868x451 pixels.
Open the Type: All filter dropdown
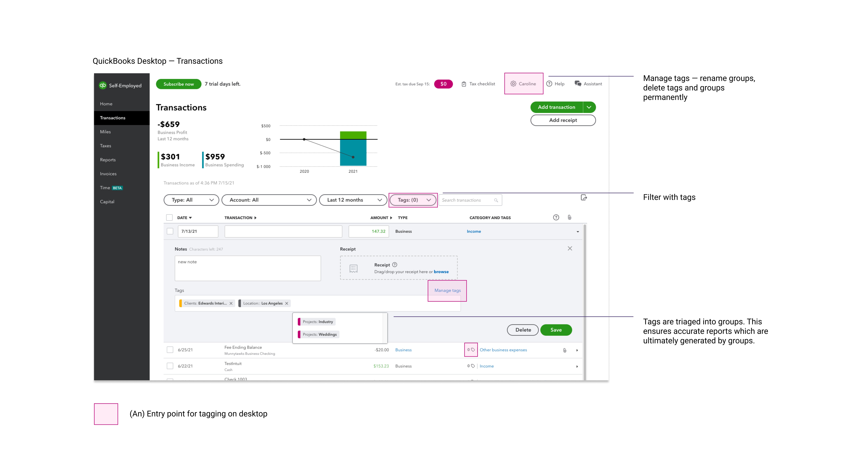click(191, 200)
